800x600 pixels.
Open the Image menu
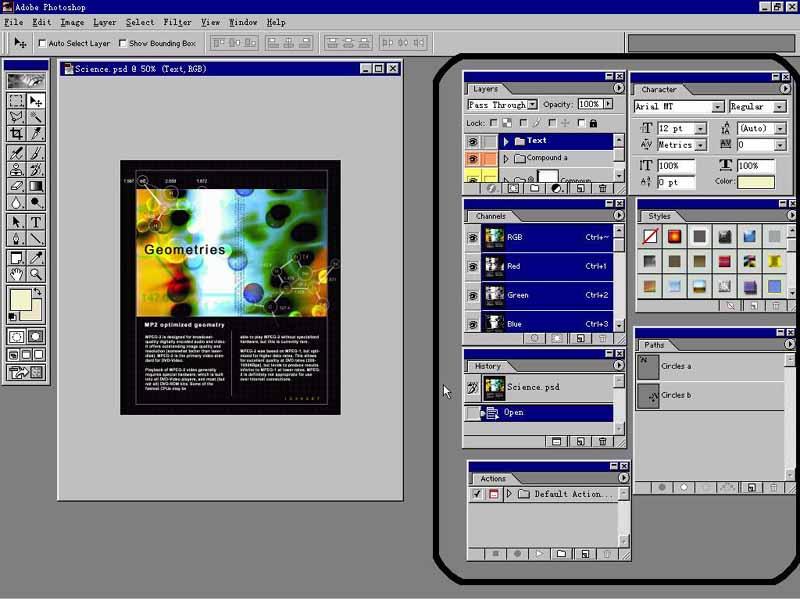tap(72, 22)
